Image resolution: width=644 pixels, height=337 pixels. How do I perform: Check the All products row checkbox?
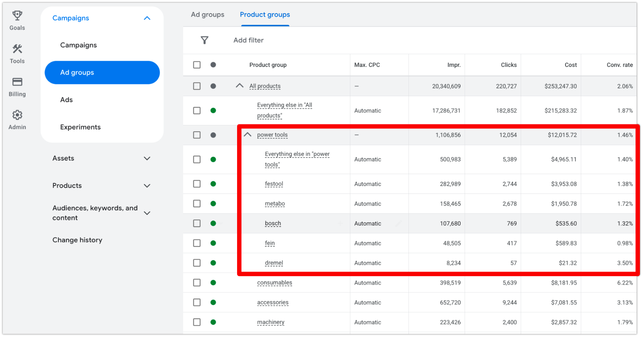[197, 86]
